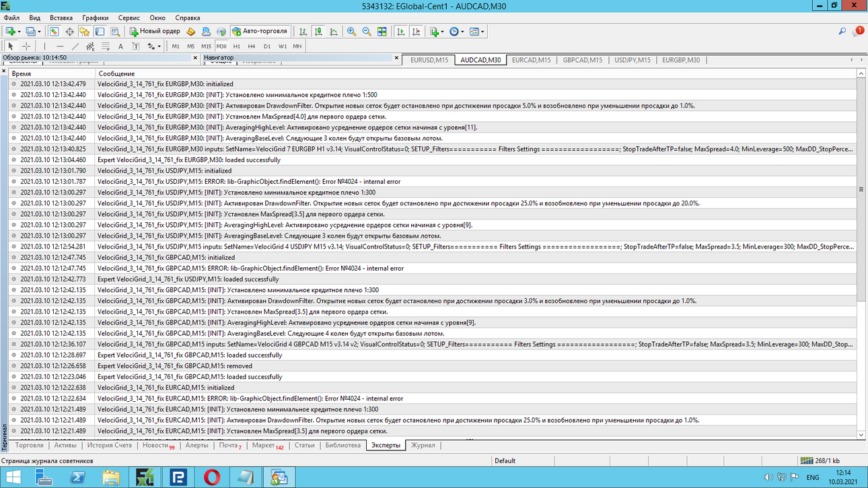Click the signals antenna toolbar icon
Image resolution: width=868 pixels, height=488 pixels.
tap(221, 31)
